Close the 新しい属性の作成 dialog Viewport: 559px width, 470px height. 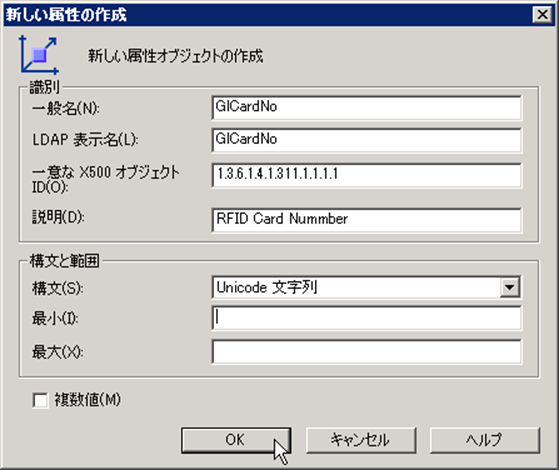542,15
